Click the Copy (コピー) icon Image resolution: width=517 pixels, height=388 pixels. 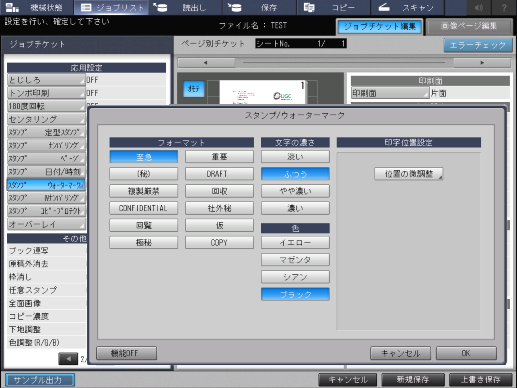[x=309, y=7]
